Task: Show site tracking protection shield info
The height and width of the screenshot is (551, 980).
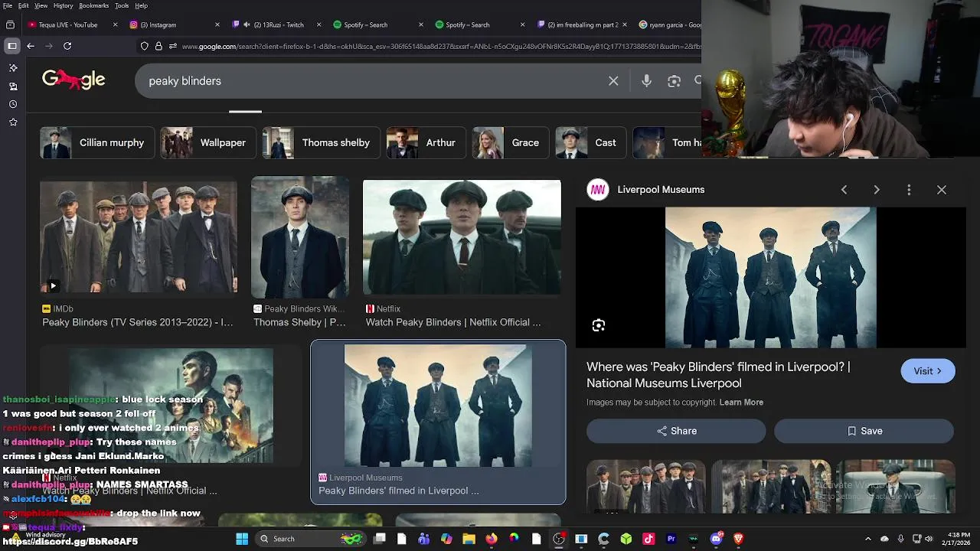Action: [x=144, y=46]
